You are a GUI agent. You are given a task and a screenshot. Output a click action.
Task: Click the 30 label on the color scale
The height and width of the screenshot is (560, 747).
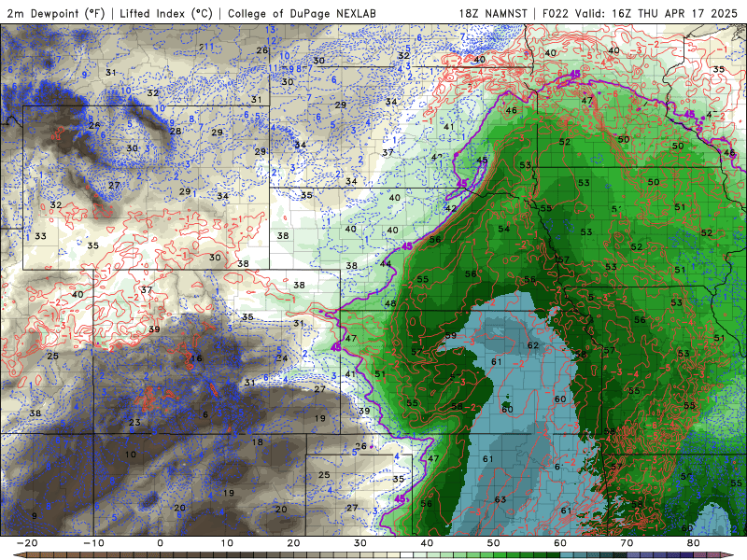click(360, 543)
